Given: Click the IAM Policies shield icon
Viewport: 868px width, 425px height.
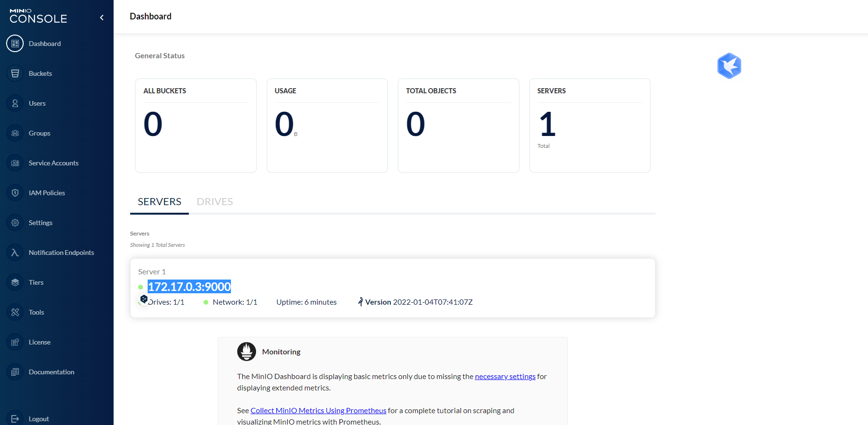Looking at the screenshot, I should (15, 193).
